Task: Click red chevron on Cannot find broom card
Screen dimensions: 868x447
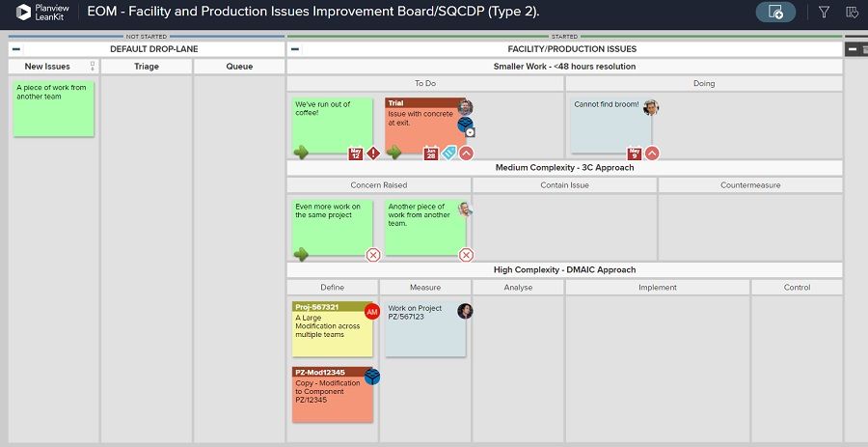Action: (x=652, y=153)
